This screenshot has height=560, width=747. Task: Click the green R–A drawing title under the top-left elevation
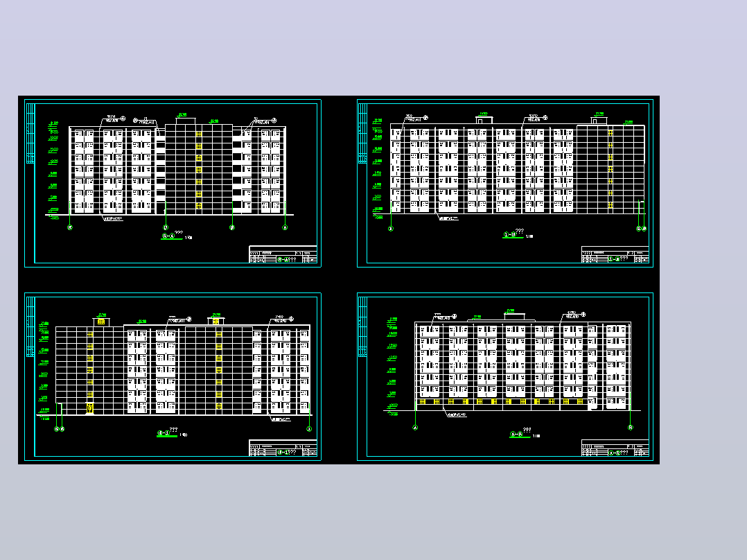(x=172, y=236)
